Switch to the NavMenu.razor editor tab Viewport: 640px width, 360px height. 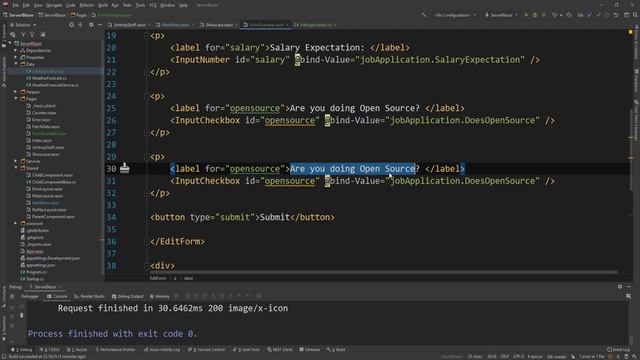(x=175, y=25)
